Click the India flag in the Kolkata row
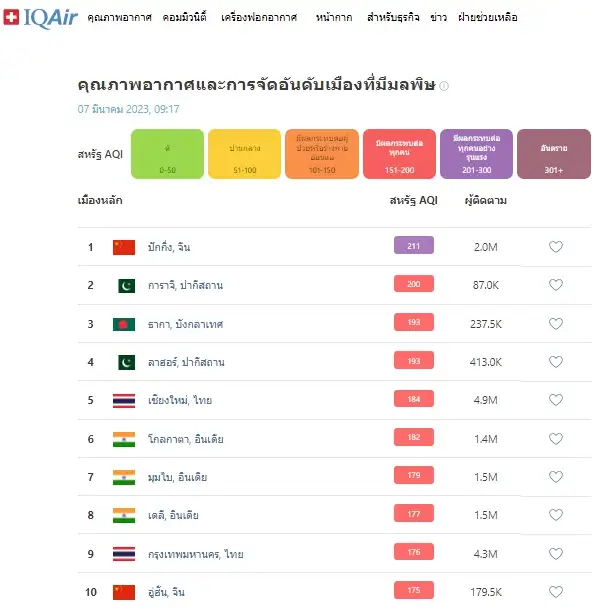The image size is (606, 610). (x=124, y=439)
